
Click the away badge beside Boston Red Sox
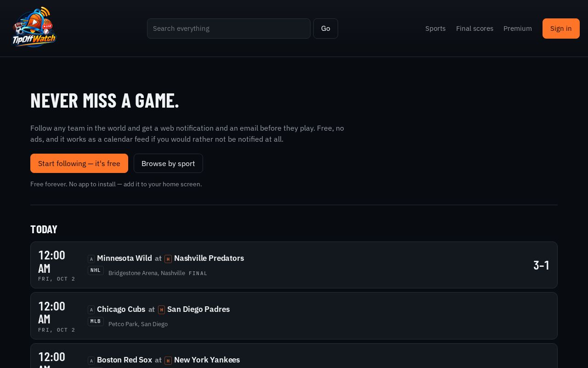(x=91, y=361)
